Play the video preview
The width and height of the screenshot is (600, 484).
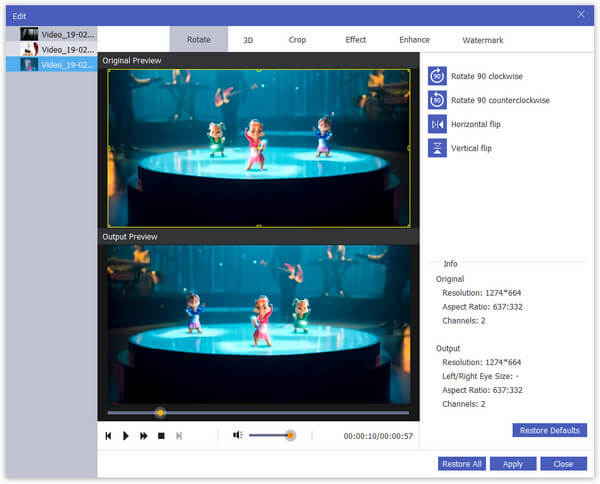[x=125, y=436]
